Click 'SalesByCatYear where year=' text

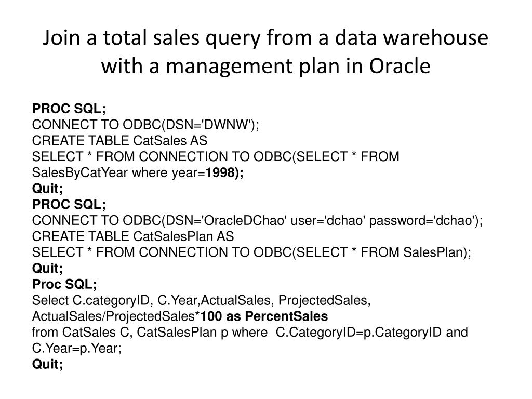click(119, 172)
